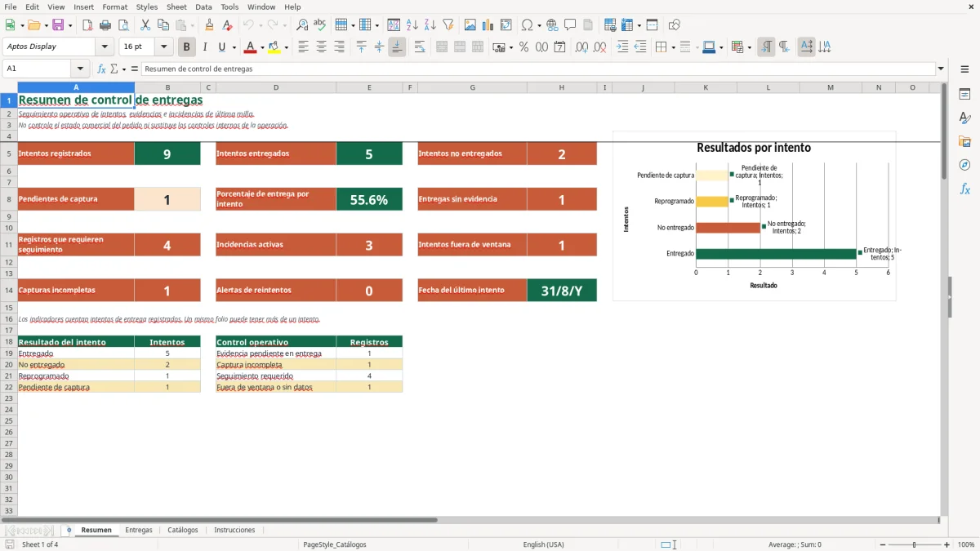Select the Clone Formatting paintbrush
980x551 pixels.
click(x=209, y=25)
